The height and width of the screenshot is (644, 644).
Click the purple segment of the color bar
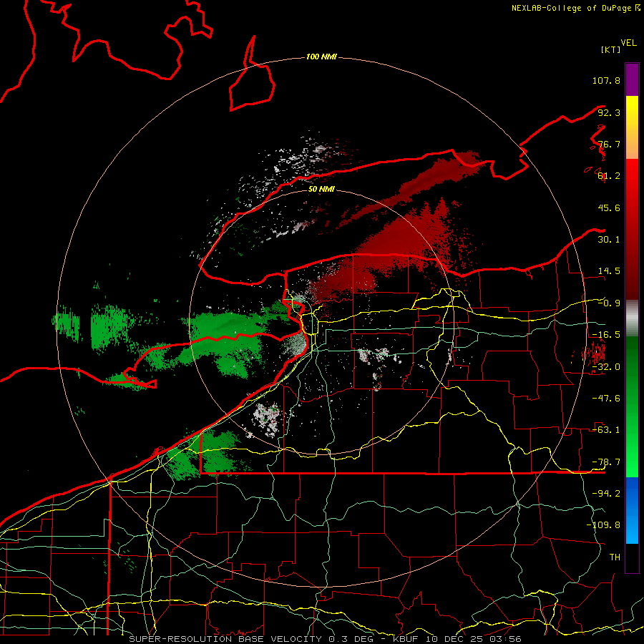(x=632, y=79)
